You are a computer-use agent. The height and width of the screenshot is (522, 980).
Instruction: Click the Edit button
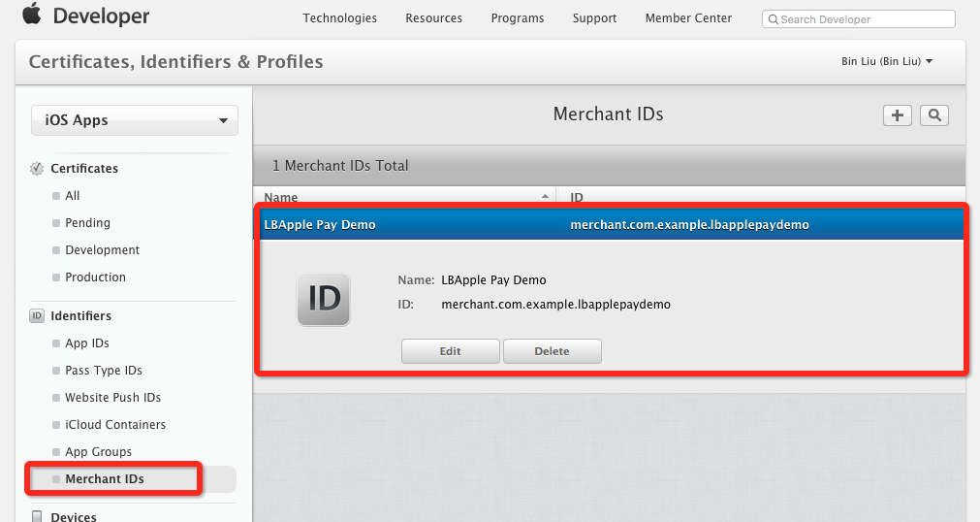450,351
